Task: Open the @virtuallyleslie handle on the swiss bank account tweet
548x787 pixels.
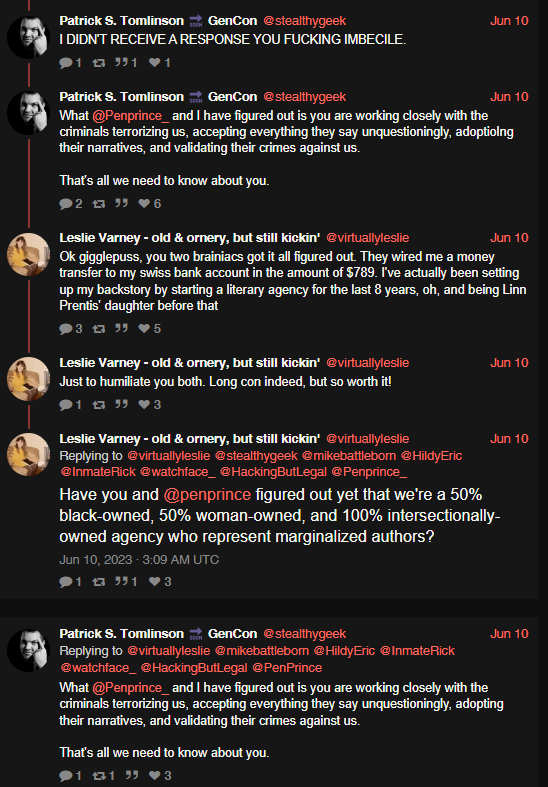Action: coord(368,238)
